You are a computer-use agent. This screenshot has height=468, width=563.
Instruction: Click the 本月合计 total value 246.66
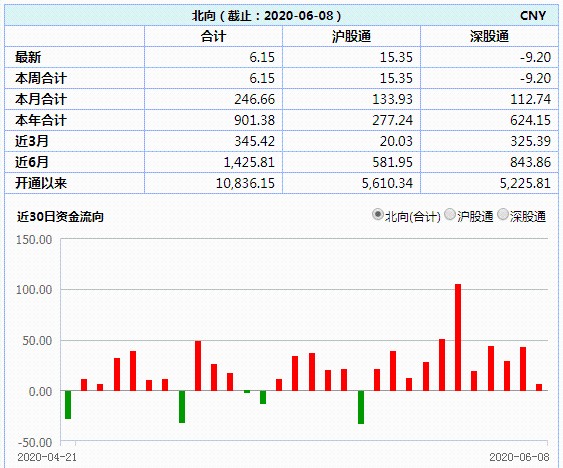[255, 99]
